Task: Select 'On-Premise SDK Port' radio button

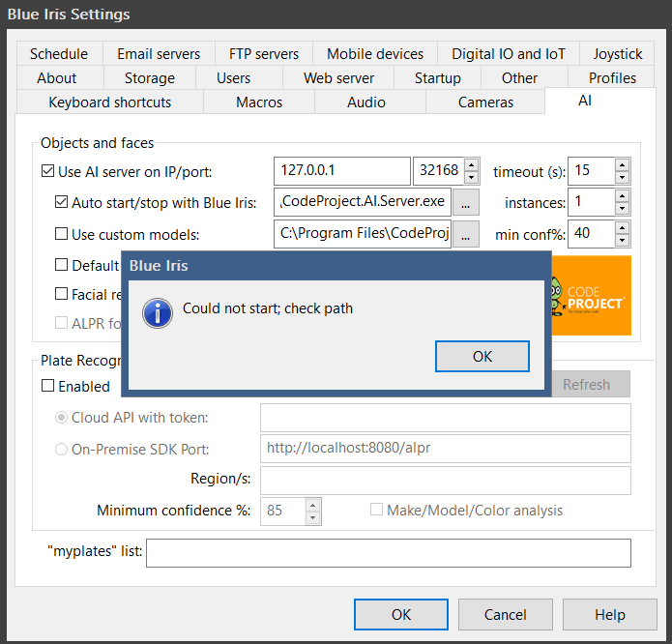Action: tap(61, 449)
